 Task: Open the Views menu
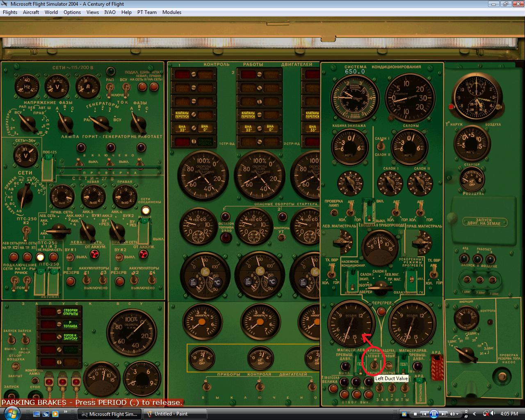click(x=93, y=12)
